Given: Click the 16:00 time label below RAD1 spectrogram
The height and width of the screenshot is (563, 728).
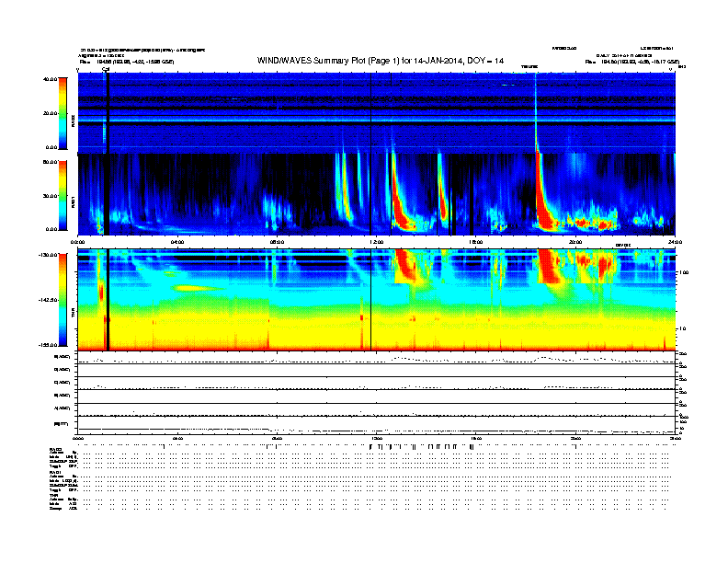Looking at the screenshot, I should click(476, 242).
